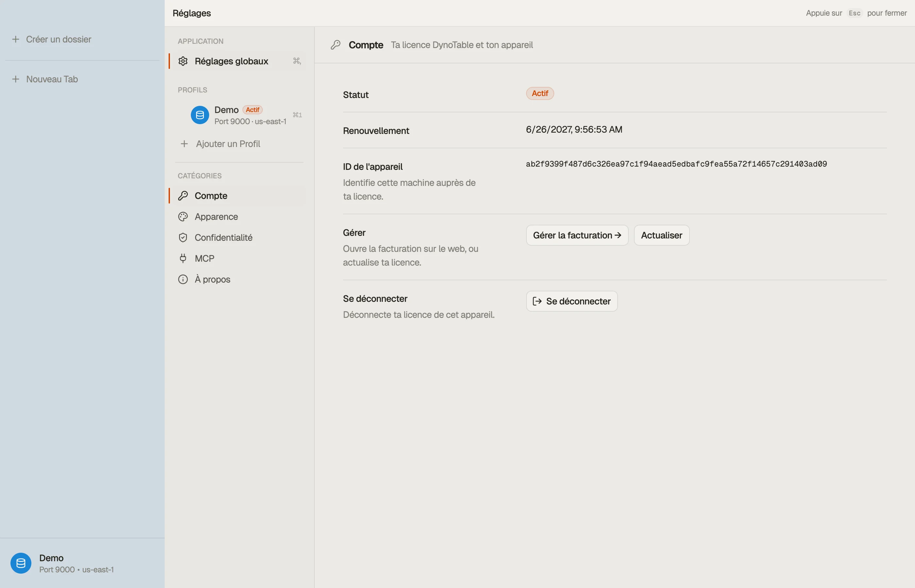
Task: Click the plug icon for MCP
Action: pyautogui.click(x=183, y=258)
